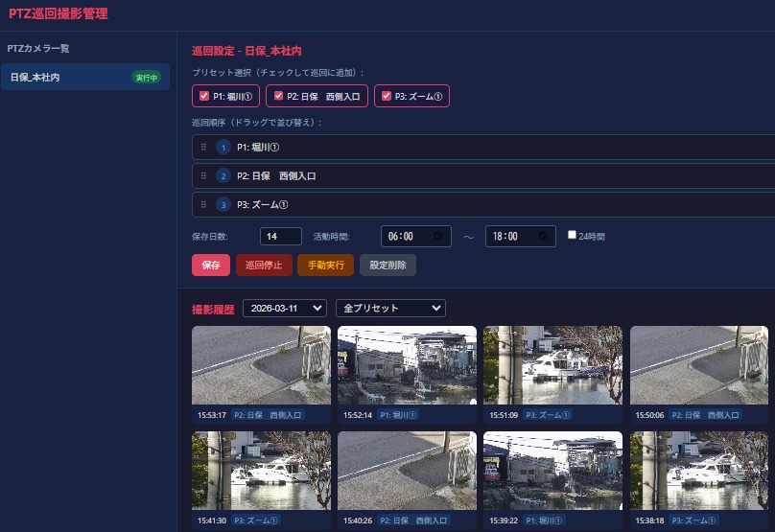Image resolution: width=775 pixels, height=532 pixels.
Task: Click P2 tag under 15:53:17 thumbnail
Action: pos(268,415)
